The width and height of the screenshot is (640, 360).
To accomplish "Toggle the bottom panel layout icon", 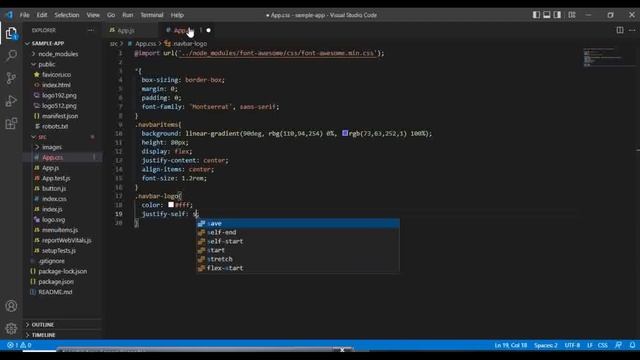I will click(547, 15).
